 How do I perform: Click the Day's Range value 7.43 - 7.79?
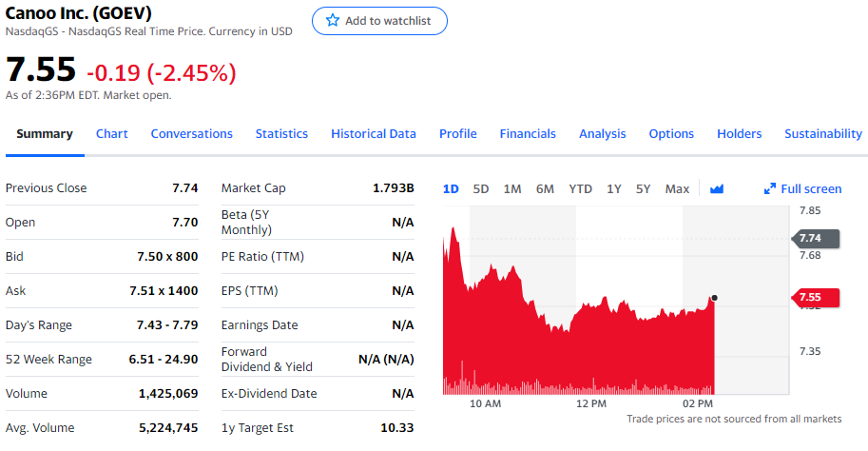[167, 325]
